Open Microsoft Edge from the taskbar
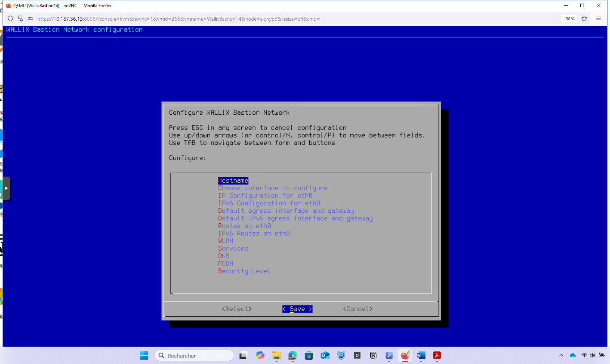This screenshot has width=610, height=364. click(293, 355)
